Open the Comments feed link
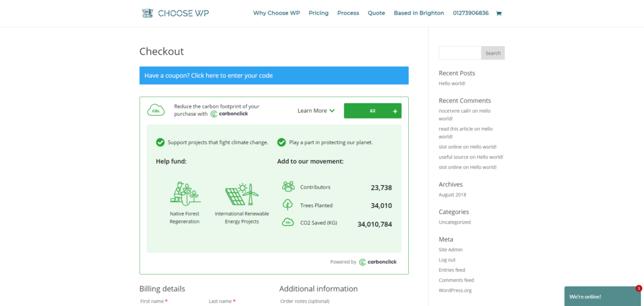 [457, 281]
